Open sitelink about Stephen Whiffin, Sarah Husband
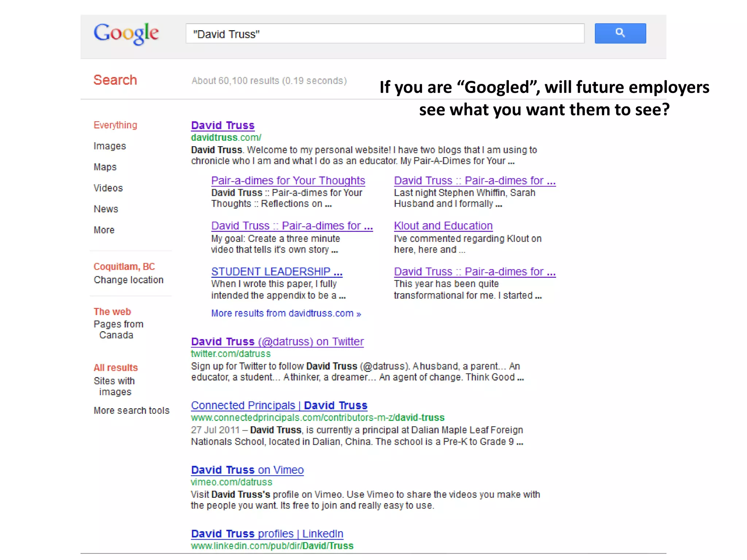Screen dimensions: 747x560 click(x=475, y=180)
